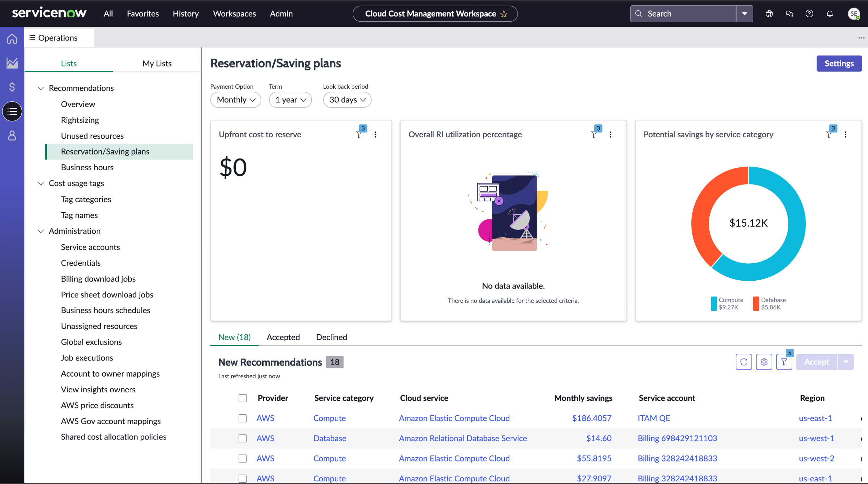Open Unused resources in the list tree
Image resolution: width=868 pixels, height=484 pixels.
point(92,136)
